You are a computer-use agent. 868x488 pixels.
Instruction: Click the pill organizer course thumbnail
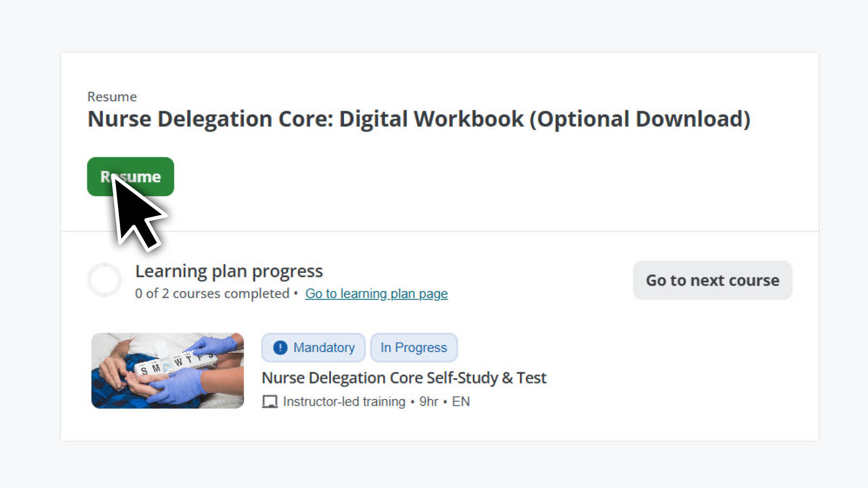point(167,371)
